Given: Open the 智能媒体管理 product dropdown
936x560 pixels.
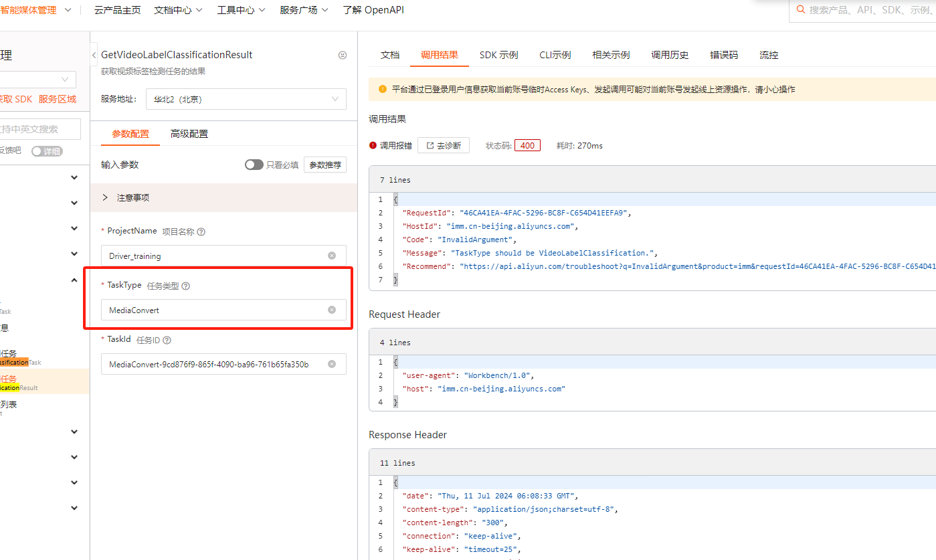Looking at the screenshot, I should click(36, 10).
